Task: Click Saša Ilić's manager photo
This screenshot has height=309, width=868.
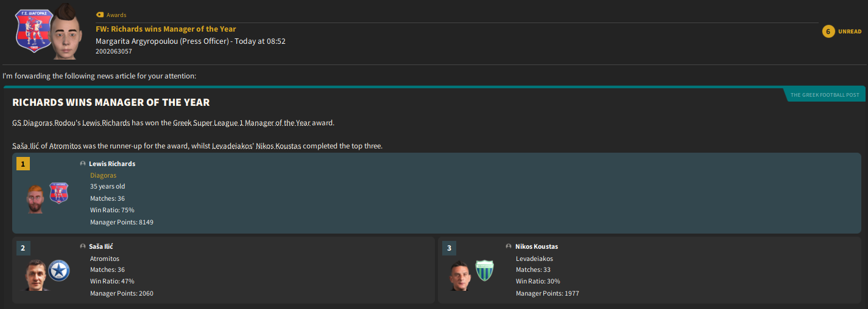Action: (37, 275)
